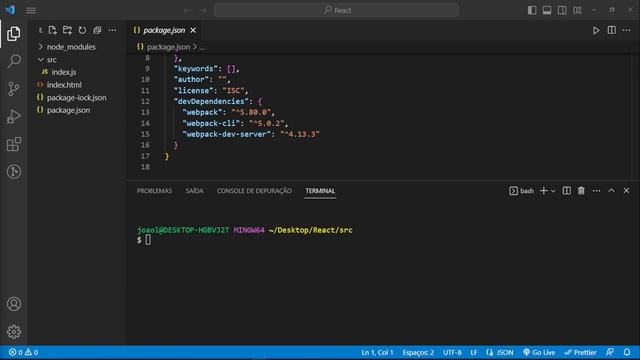This screenshot has height=360, width=640.
Task: Open package-lock.json in the file tree
Action: pos(76,98)
